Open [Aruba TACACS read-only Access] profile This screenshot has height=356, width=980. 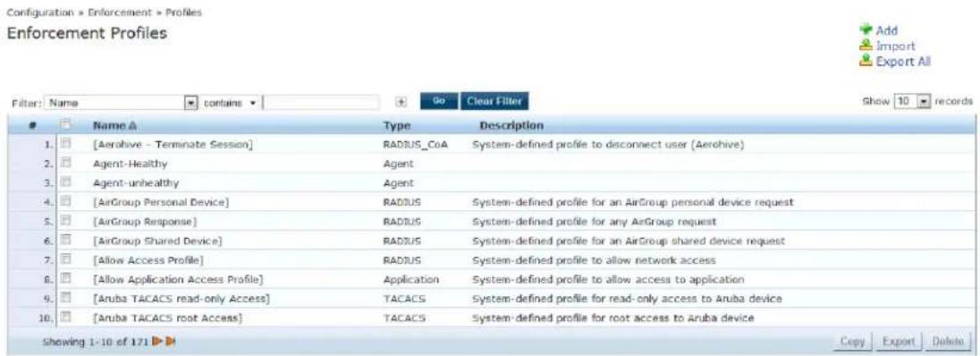(x=181, y=299)
